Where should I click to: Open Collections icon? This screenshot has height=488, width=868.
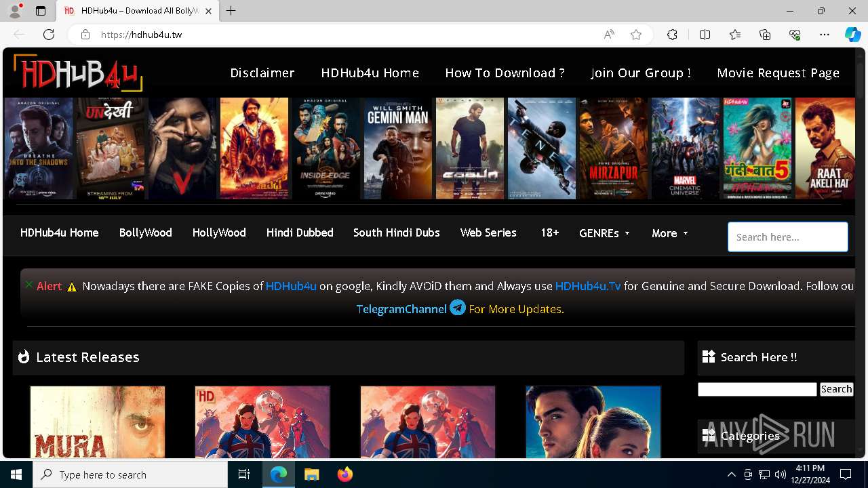click(x=765, y=35)
